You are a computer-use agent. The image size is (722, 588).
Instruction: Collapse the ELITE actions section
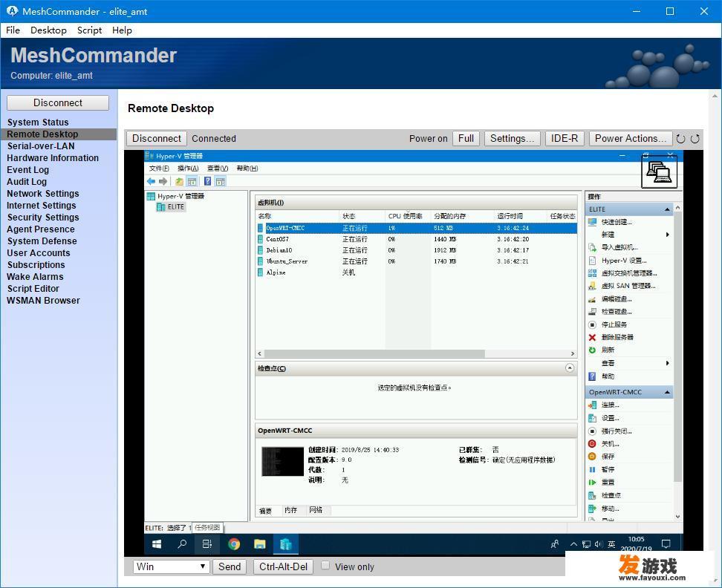point(667,209)
